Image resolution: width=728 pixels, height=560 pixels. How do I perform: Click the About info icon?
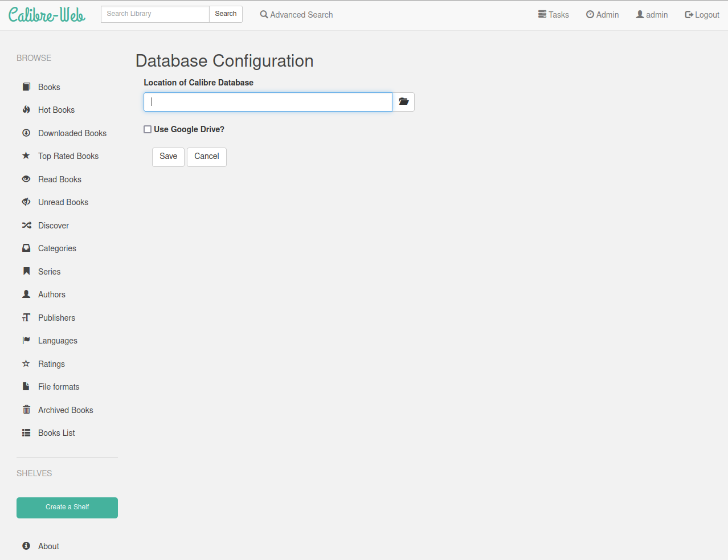pos(26,546)
